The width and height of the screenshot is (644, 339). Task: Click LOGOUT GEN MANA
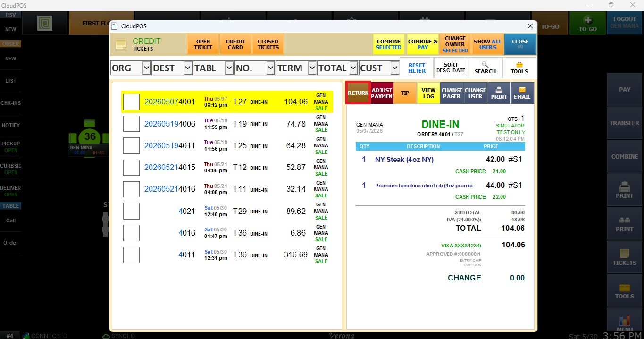tap(625, 23)
